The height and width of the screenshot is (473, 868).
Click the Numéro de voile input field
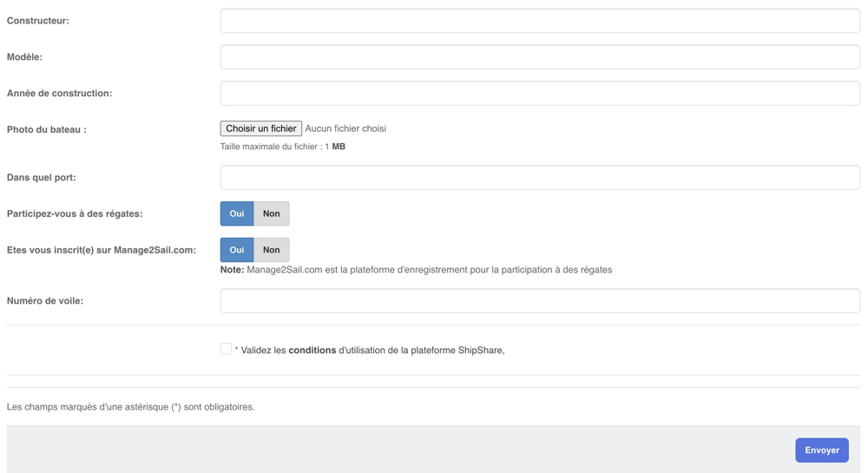(x=539, y=301)
